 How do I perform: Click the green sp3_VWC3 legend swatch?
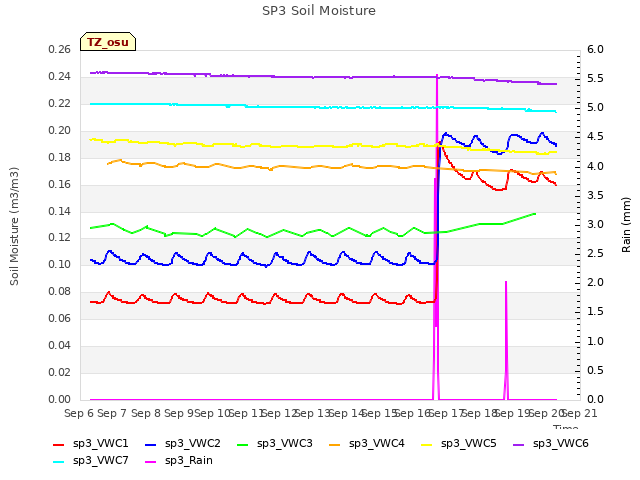[x=243, y=444]
